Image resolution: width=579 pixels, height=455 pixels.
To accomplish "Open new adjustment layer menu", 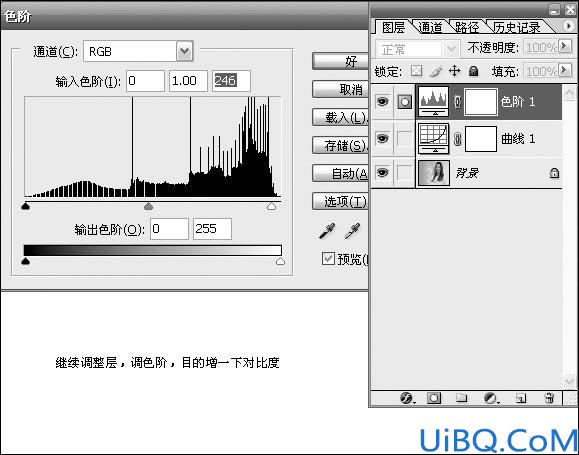I will click(491, 398).
